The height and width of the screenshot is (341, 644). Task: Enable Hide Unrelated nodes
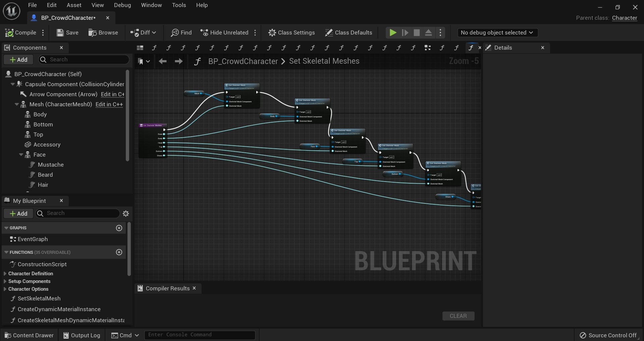(224, 33)
